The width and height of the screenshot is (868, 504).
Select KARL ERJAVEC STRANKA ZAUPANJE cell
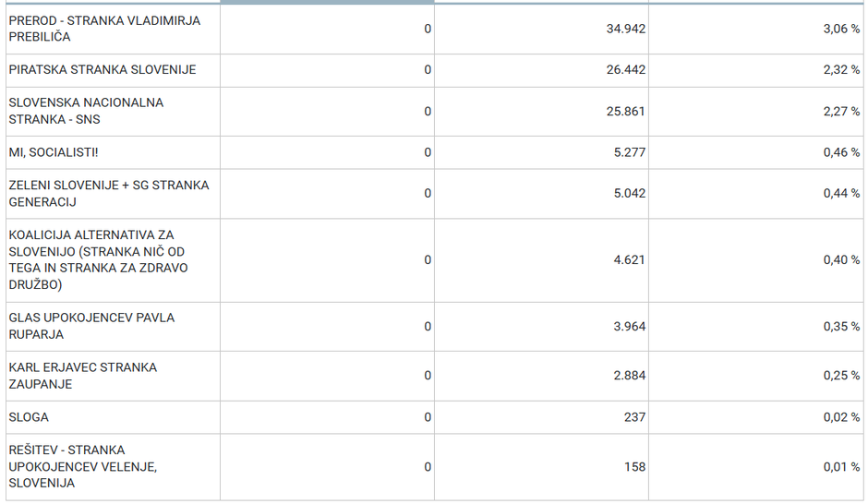[x=83, y=376]
